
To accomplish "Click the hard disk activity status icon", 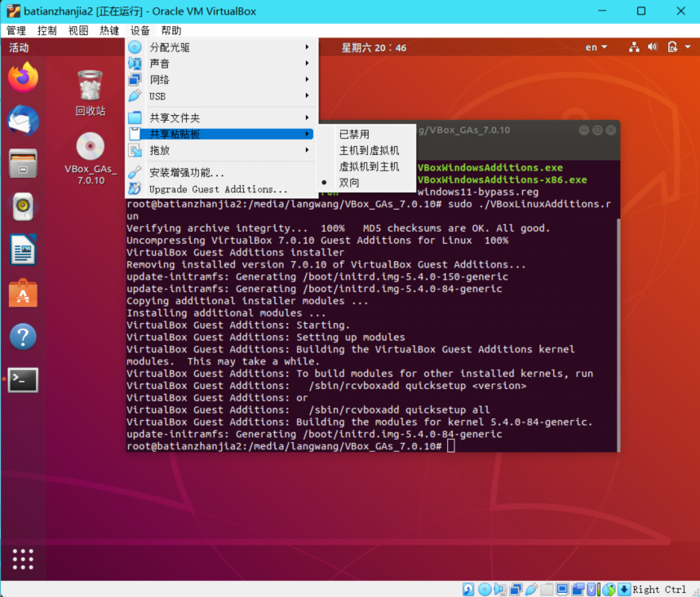I will tap(468, 590).
